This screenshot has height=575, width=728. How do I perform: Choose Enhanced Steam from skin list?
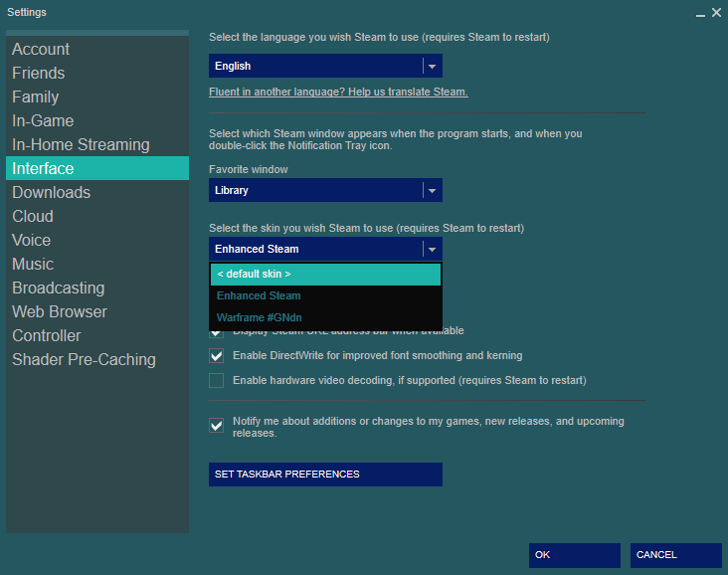(x=325, y=295)
